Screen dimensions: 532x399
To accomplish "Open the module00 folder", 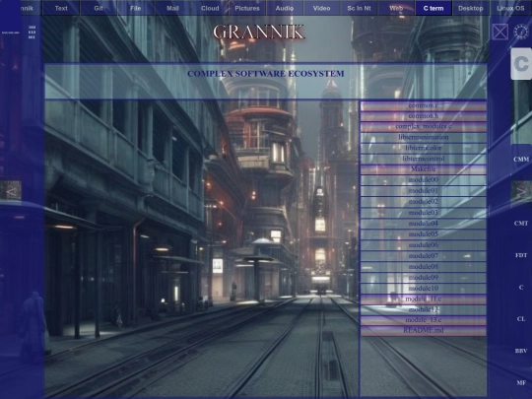I will (423, 180).
